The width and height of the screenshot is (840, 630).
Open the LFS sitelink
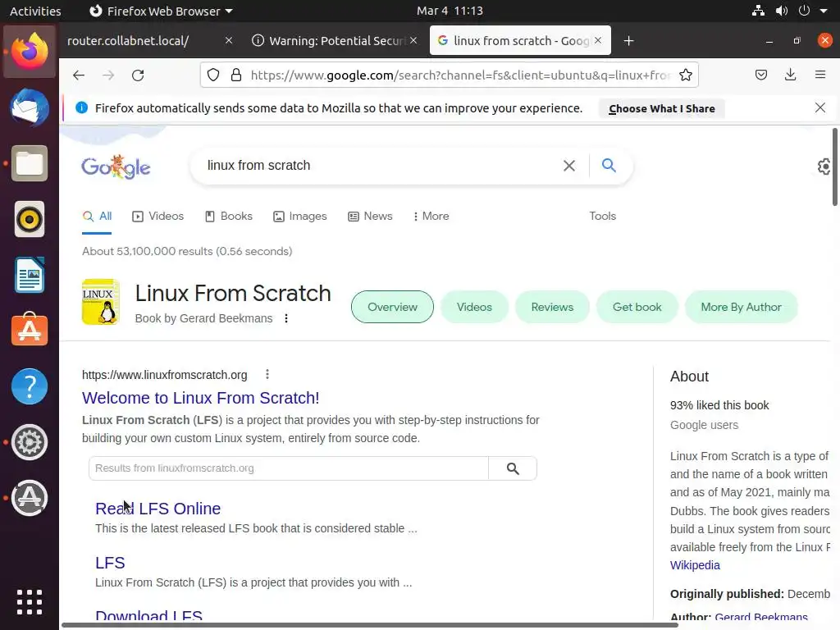point(110,563)
